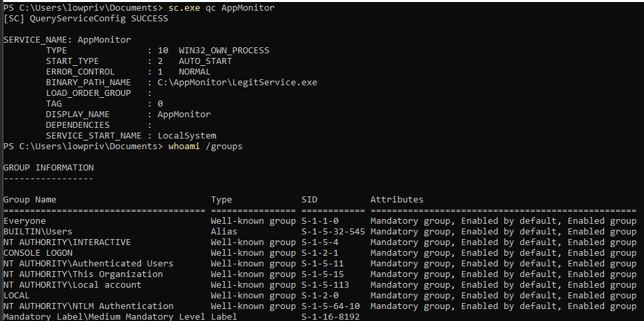Click the SERVICE_NAME: AppMonitor line

click(67, 40)
